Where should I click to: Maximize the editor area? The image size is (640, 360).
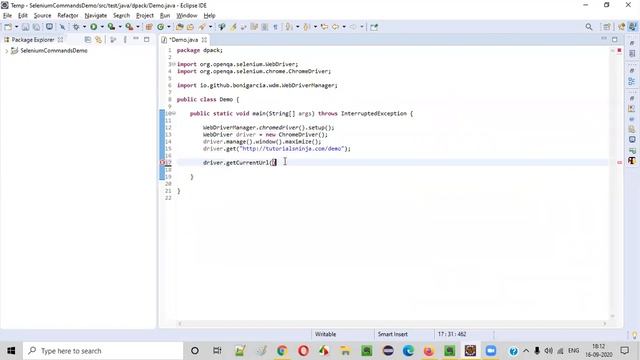pyautogui.click(x=615, y=39)
